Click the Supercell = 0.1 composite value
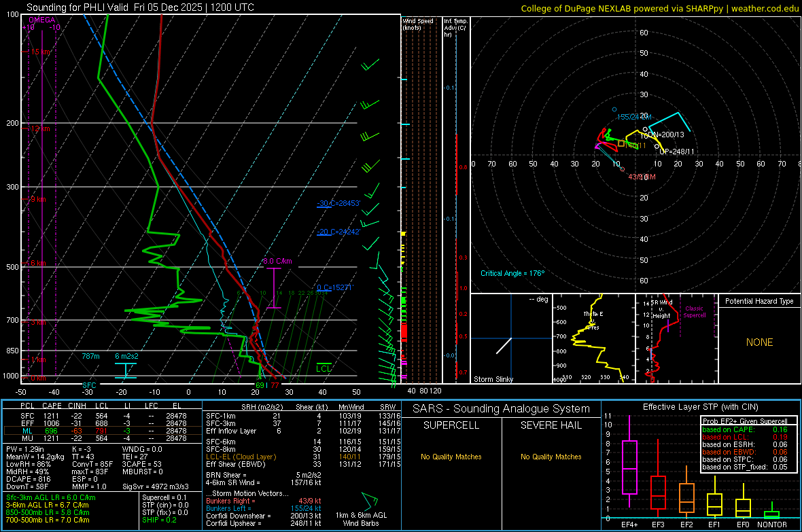 (164, 497)
